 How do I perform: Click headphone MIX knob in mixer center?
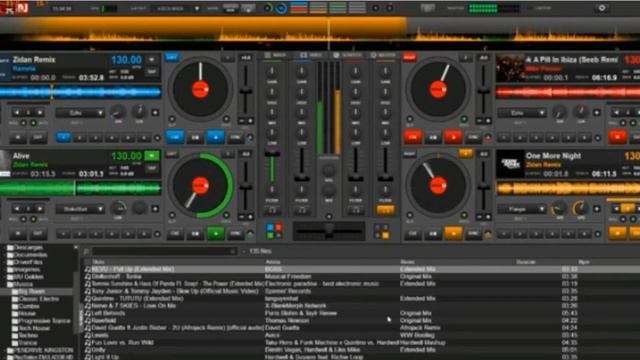pos(329,191)
